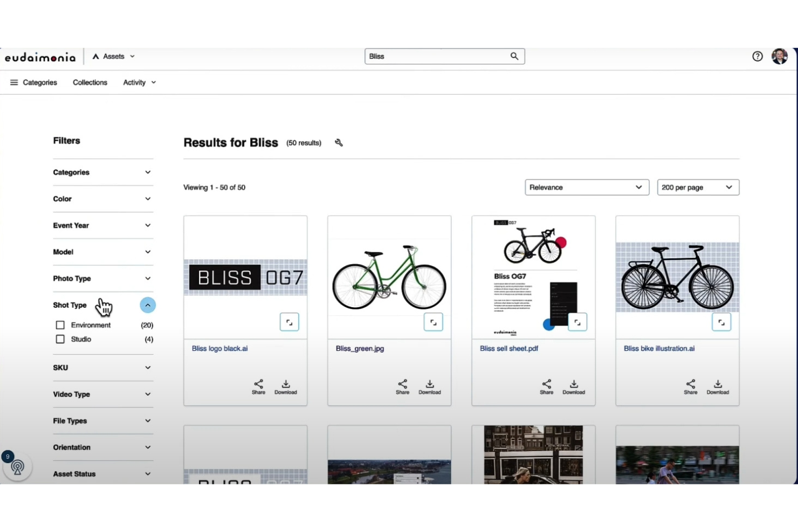Viewport: 798px width, 532px height.
Task: Click the search magnifier icon
Action: pos(514,56)
